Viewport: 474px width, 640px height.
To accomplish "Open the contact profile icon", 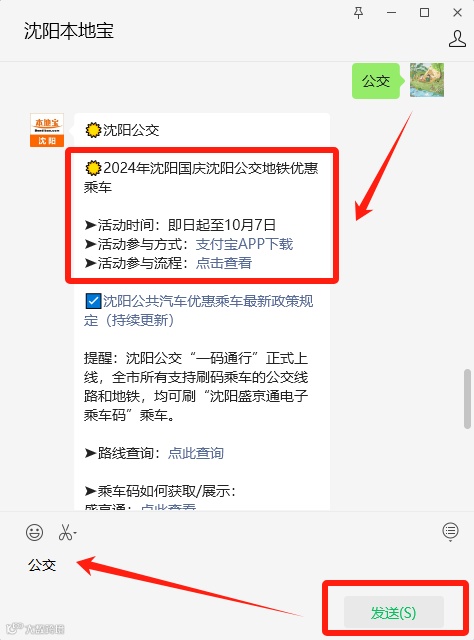I will [457, 39].
